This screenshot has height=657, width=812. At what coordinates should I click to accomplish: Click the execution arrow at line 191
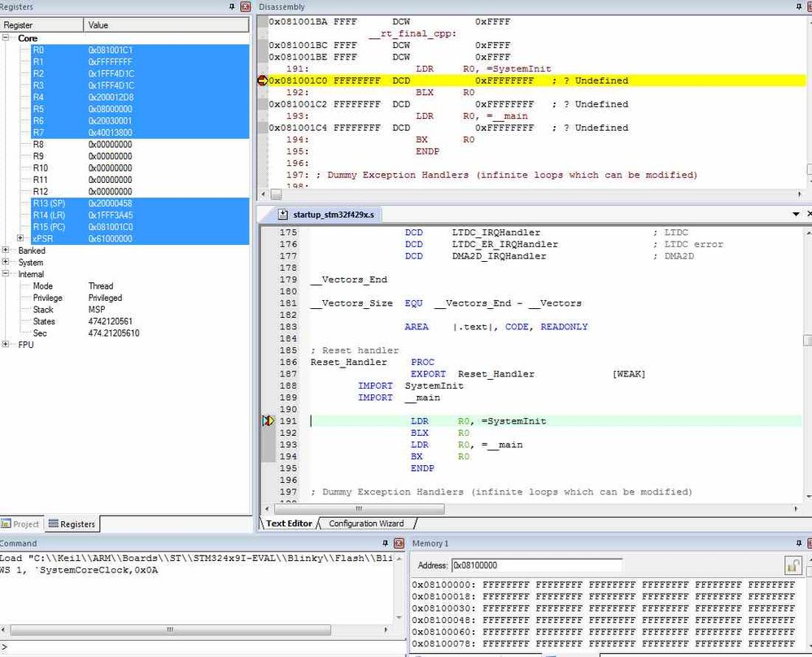pyautogui.click(x=268, y=421)
